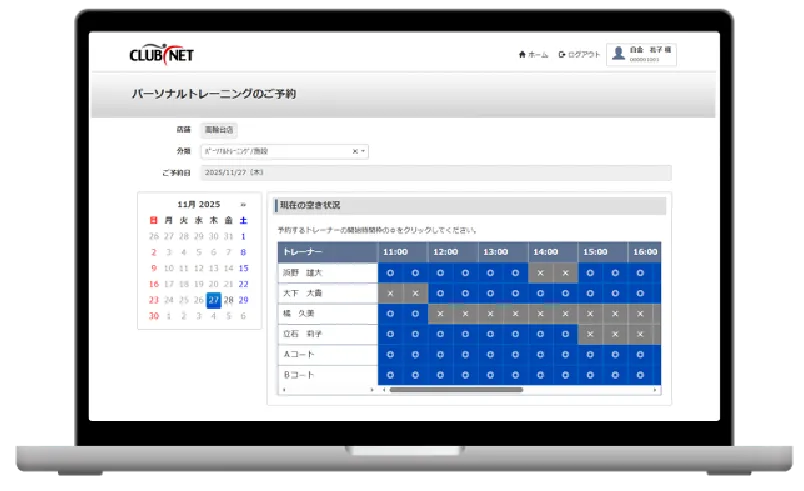The width and height of the screenshot is (804, 491).
Task: Select Saturday November 29 in calendar
Action: pos(244,300)
